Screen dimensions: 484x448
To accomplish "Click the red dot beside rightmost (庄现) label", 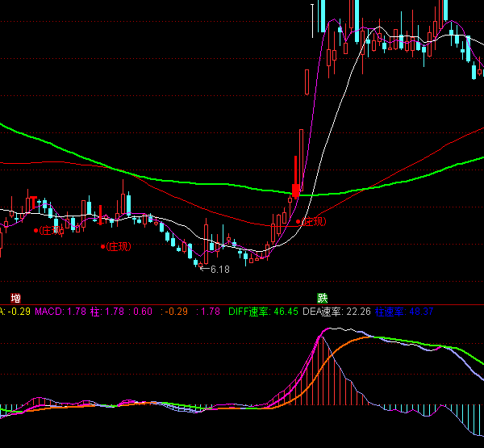I will pos(298,220).
